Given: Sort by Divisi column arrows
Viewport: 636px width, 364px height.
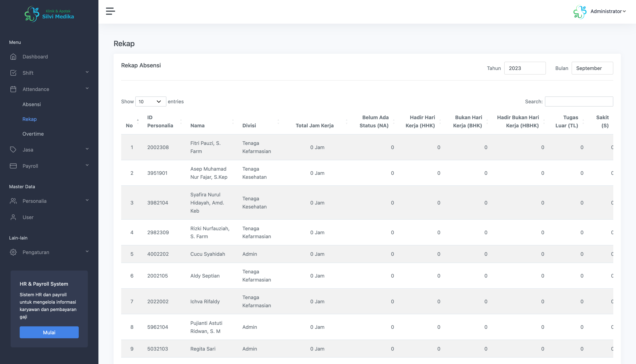Looking at the screenshot, I should click(278, 121).
